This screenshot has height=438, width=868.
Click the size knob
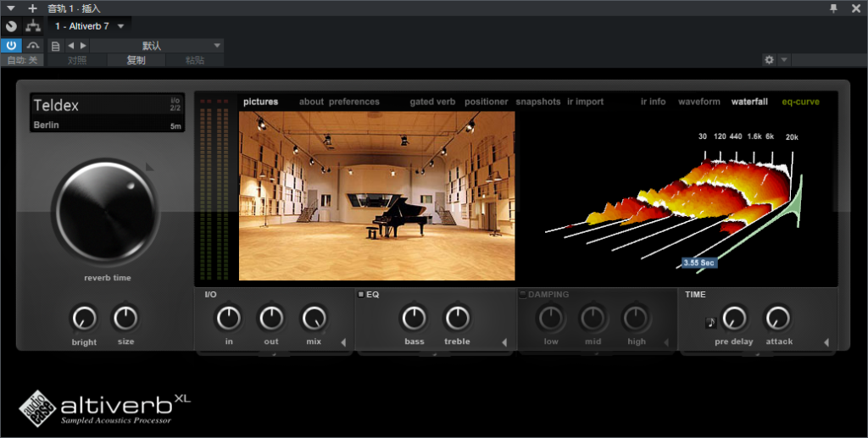pos(125,318)
